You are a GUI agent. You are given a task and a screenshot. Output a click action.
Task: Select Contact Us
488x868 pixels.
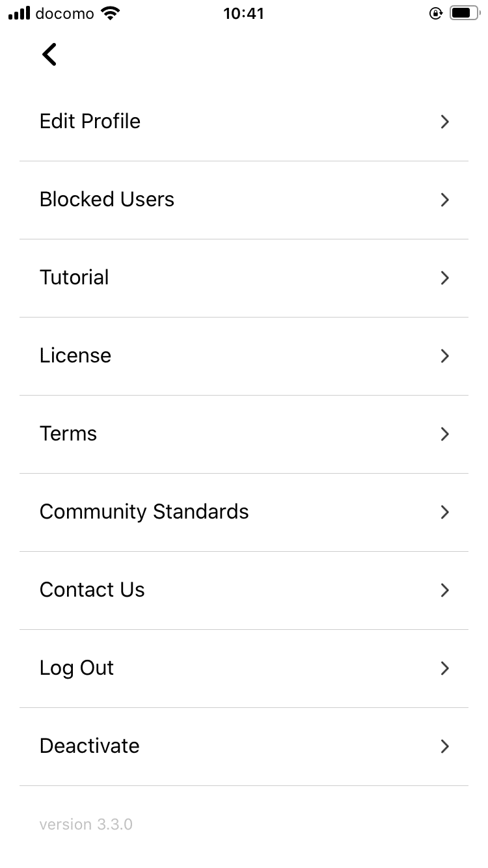click(244, 590)
